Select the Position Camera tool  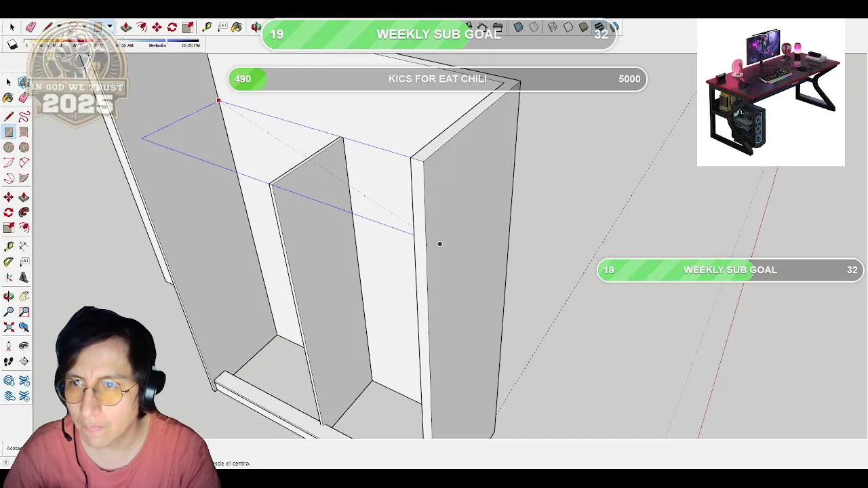[8, 346]
